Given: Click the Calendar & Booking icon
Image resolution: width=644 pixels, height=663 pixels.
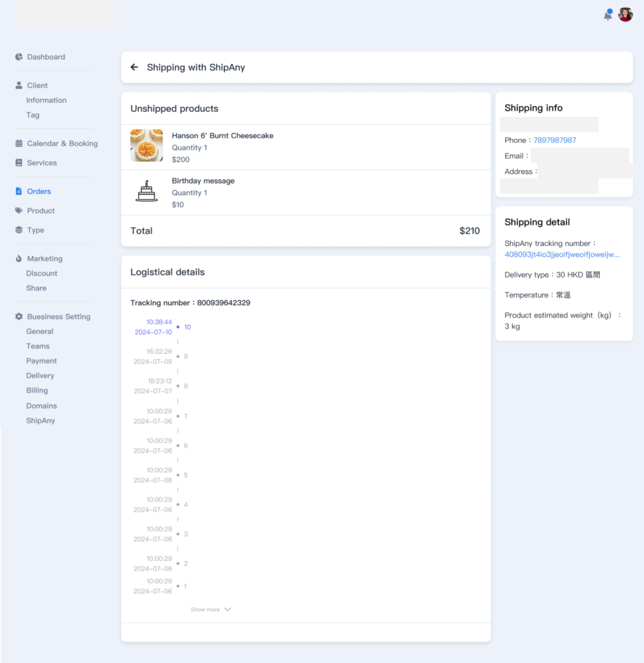Looking at the screenshot, I should coord(19,144).
